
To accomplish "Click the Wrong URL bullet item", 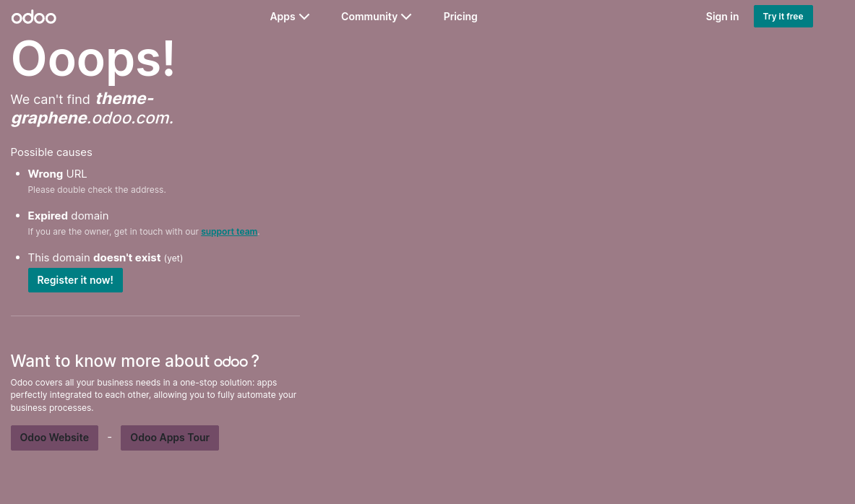I will click(x=57, y=173).
